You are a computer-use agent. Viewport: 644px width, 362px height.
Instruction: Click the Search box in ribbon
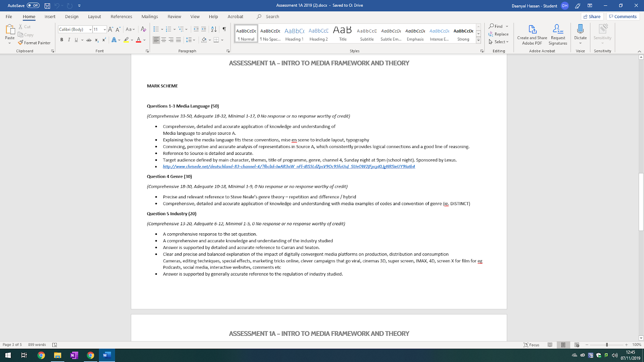click(x=272, y=16)
